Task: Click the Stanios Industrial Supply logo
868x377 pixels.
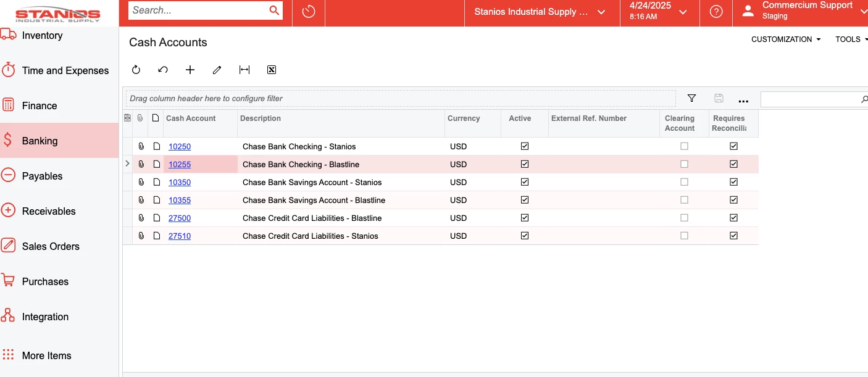Action: click(57, 15)
